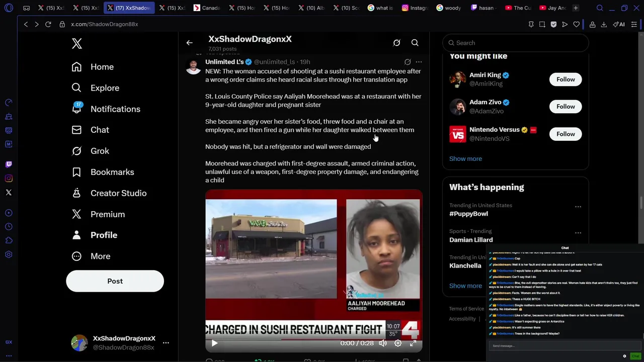The width and height of the screenshot is (644, 362).
Task: Open Notifications with 17 badge
Action: point(106,109)
